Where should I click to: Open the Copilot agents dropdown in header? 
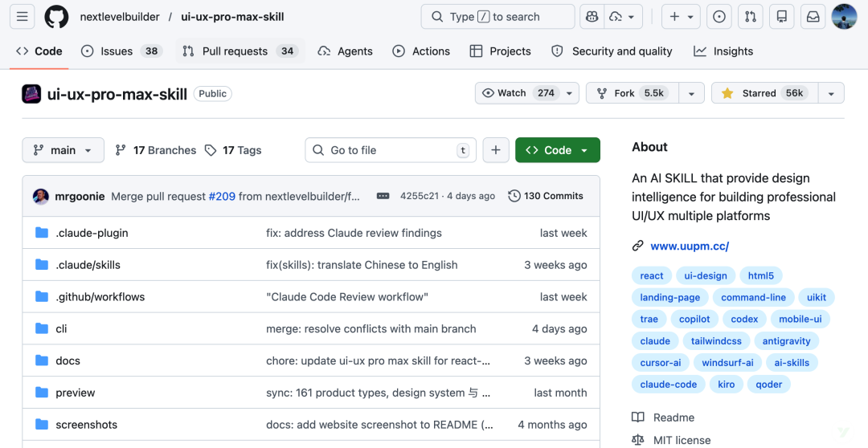(623, 17)
